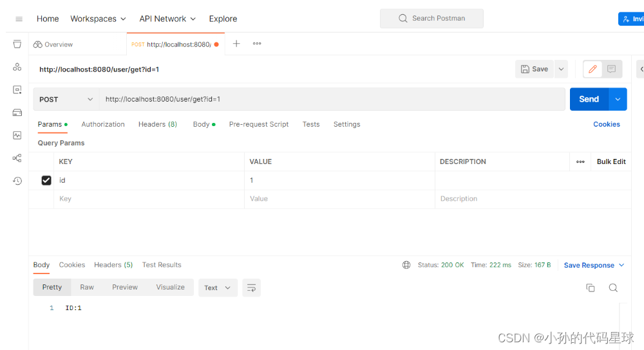Click the id parameter value cell
Screen dimensions: 644x350
pyautogui.click(x=339, y=180)
